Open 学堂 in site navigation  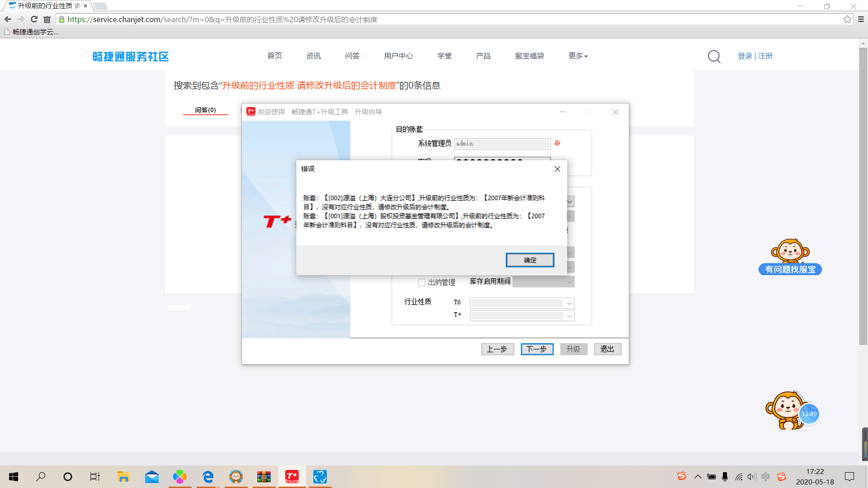(444, 56)
